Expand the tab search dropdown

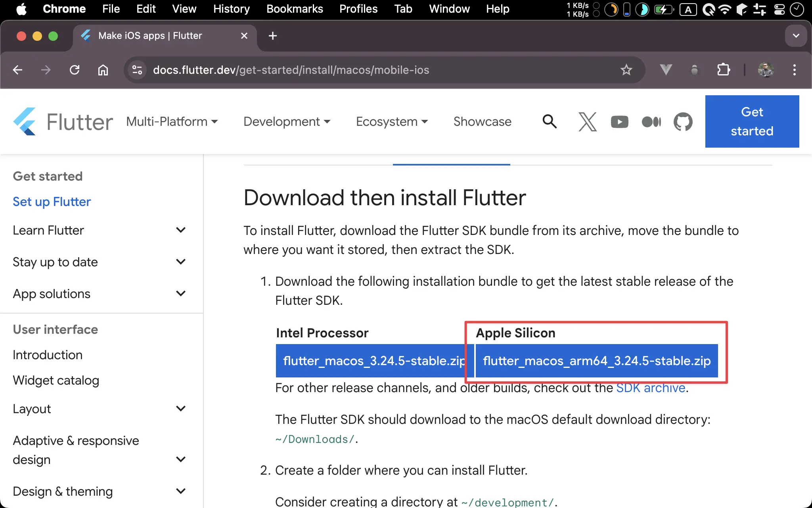(x=796, y=36)
